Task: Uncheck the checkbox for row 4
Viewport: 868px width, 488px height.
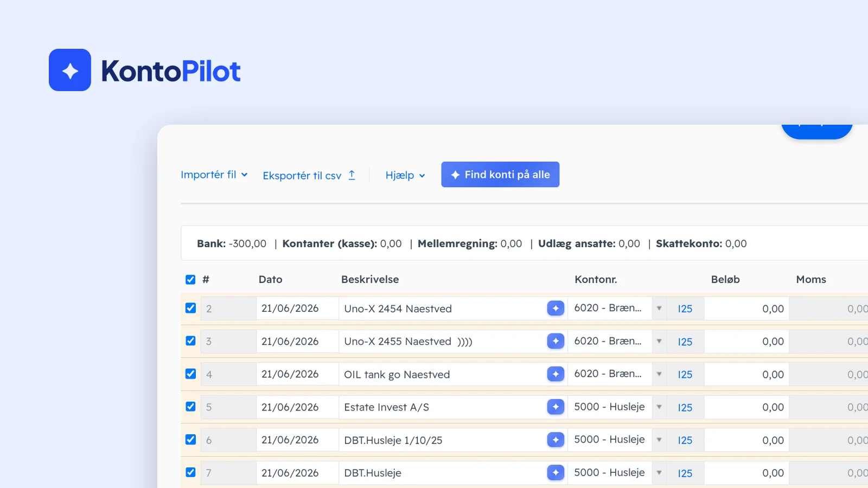Action: pyautogui.click(x=190, y=374)
